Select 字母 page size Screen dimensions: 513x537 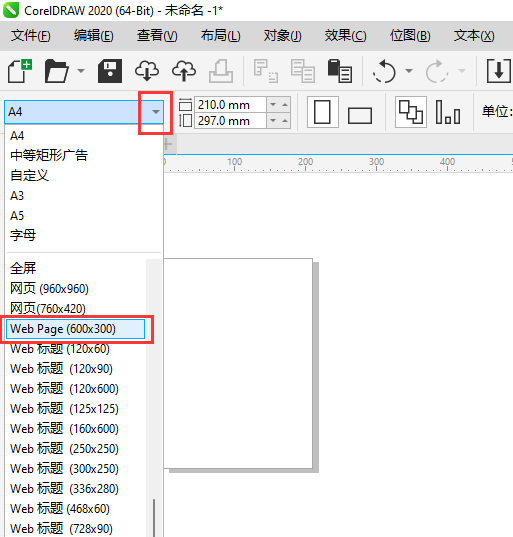click(84, 235)
